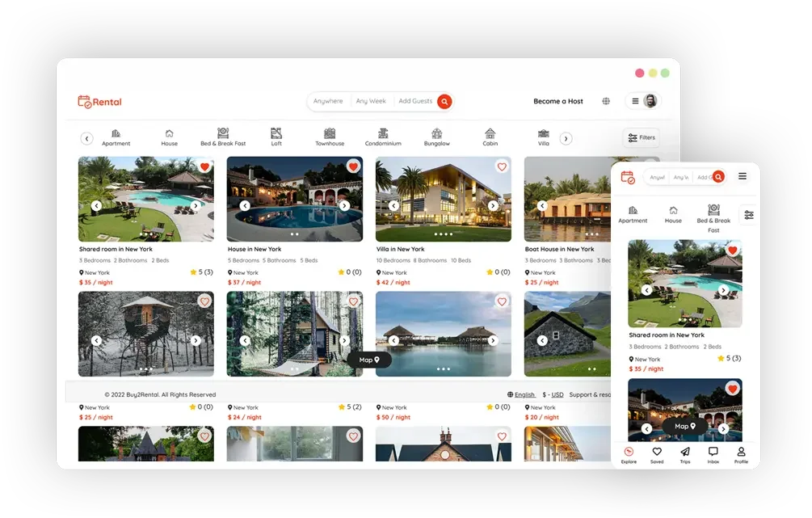Show next photo of House in New York
The image size is (812, 518).
click(x=343, y=206)
